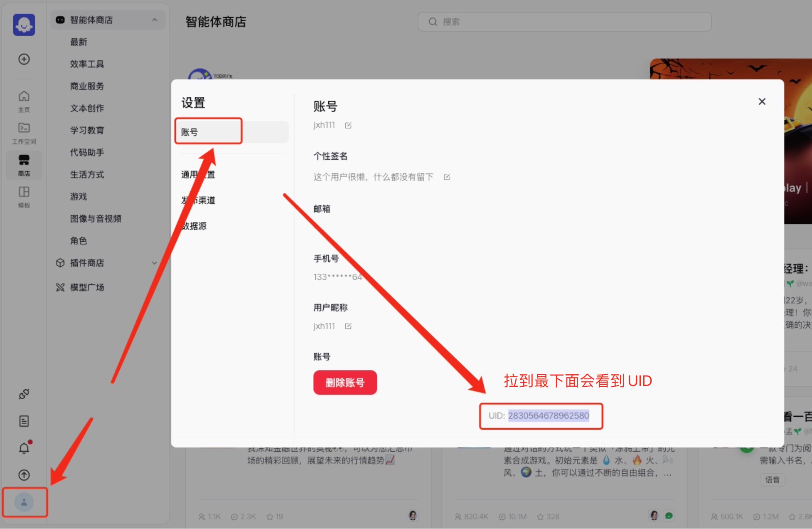Open the 模板 templates icon
The image size is (812, 529).
[24, 197]
